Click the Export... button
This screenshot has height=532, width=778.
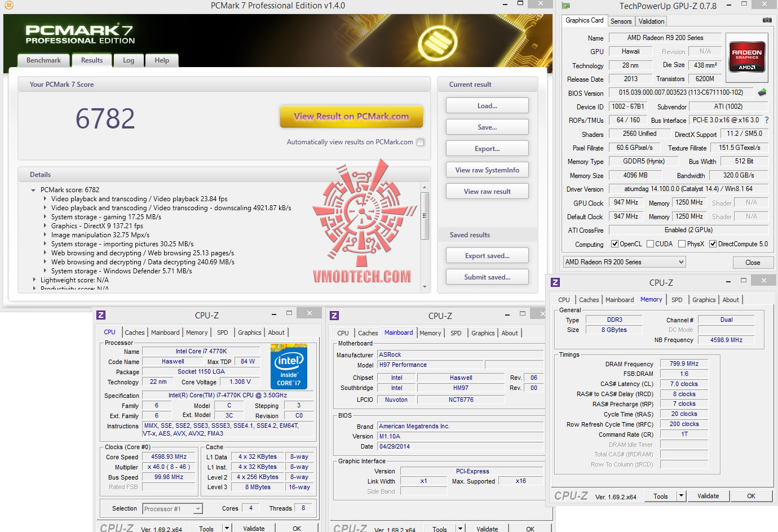coord(487,149)
